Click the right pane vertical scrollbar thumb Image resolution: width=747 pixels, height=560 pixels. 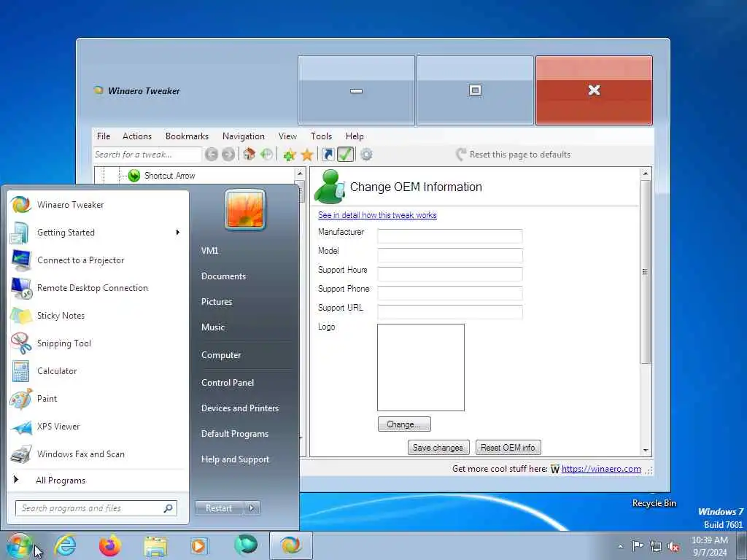(x=646, y=273)
